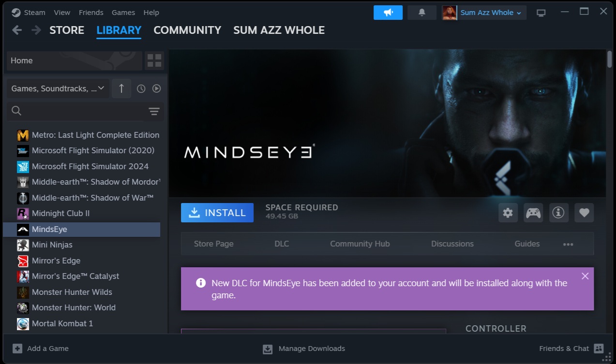Image resolution: width=616 pixels, height=364 pixels.
Task: Open the game settings gear icon
Action: coord(508,213)
